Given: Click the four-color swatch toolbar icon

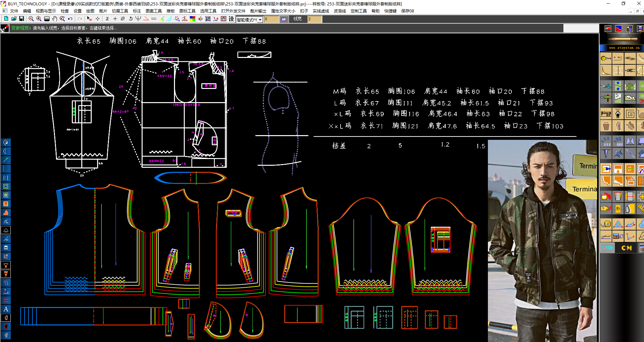Looking at the screenshot, I should click(x=193, y=19).
